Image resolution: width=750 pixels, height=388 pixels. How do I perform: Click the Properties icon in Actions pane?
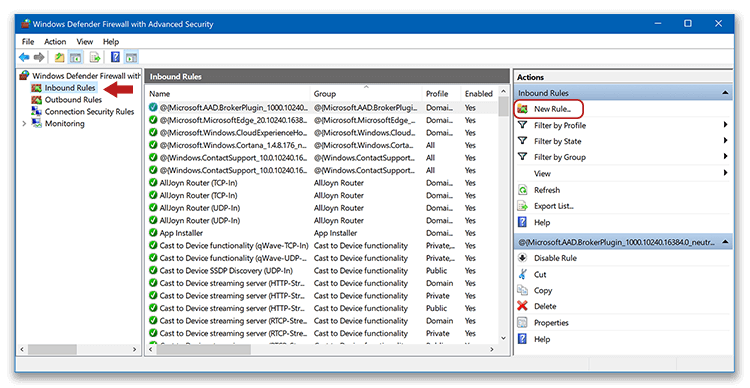coord(522,323)
